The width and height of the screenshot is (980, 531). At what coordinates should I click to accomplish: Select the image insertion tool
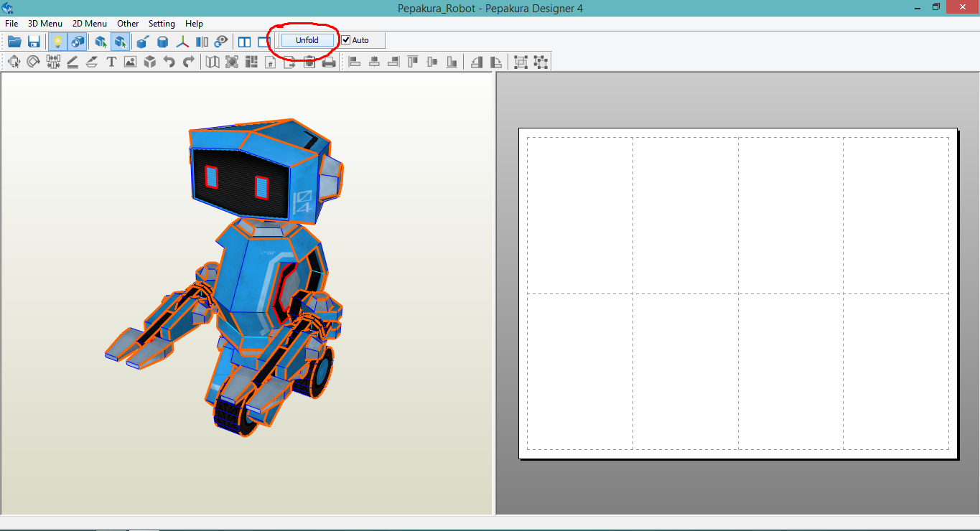pyautogui.click(x=130, y=62)
